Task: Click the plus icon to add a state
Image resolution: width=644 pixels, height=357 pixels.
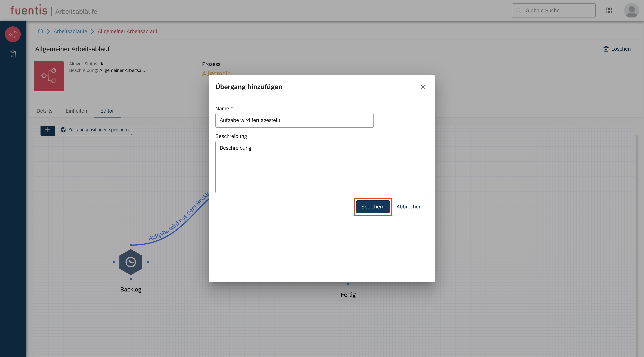Action: [47, 130]
